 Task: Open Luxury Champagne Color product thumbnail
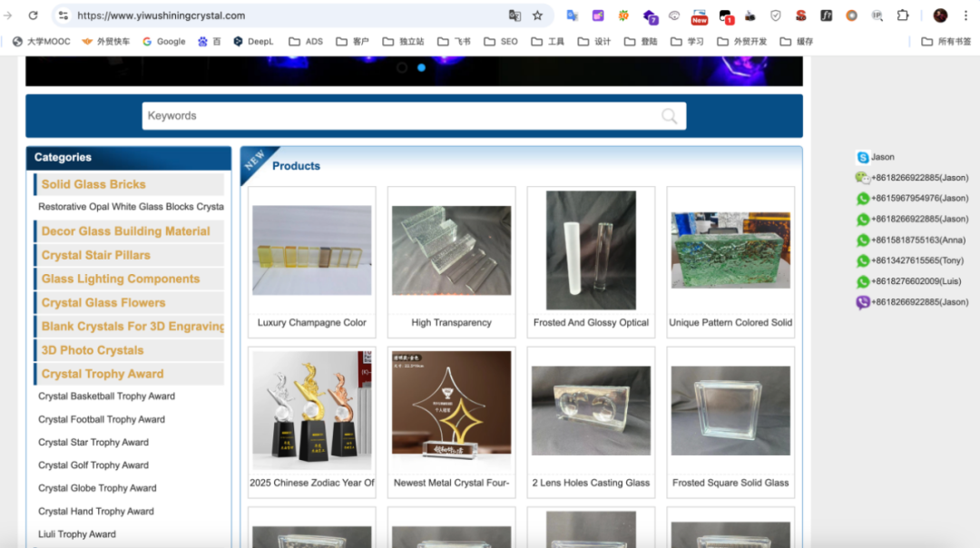312,250
